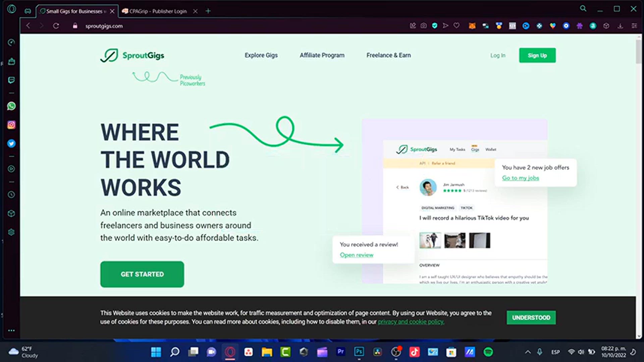The height and width of the screenshot is (362, 644).
Task: Open the Twitter sidebar icon
Action: pos(11,143)
